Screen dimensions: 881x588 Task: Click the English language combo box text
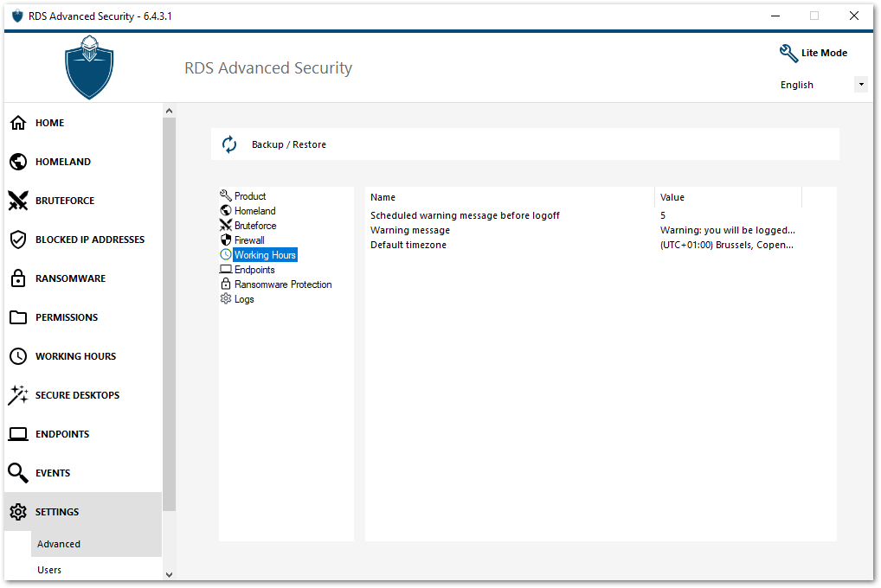796,85
